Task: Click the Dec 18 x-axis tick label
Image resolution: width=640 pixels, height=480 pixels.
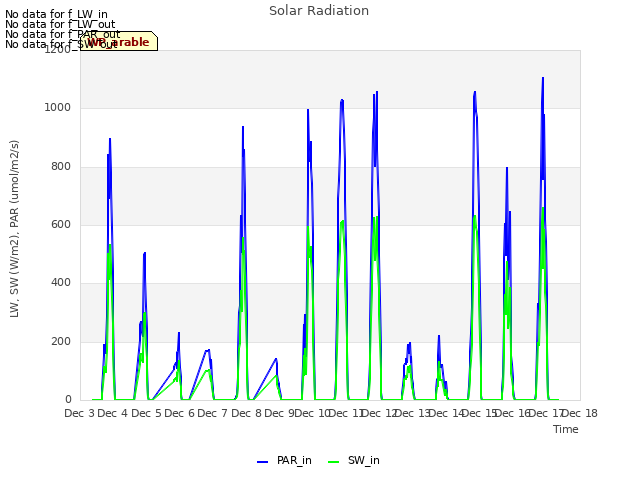Action: point(580,413)
